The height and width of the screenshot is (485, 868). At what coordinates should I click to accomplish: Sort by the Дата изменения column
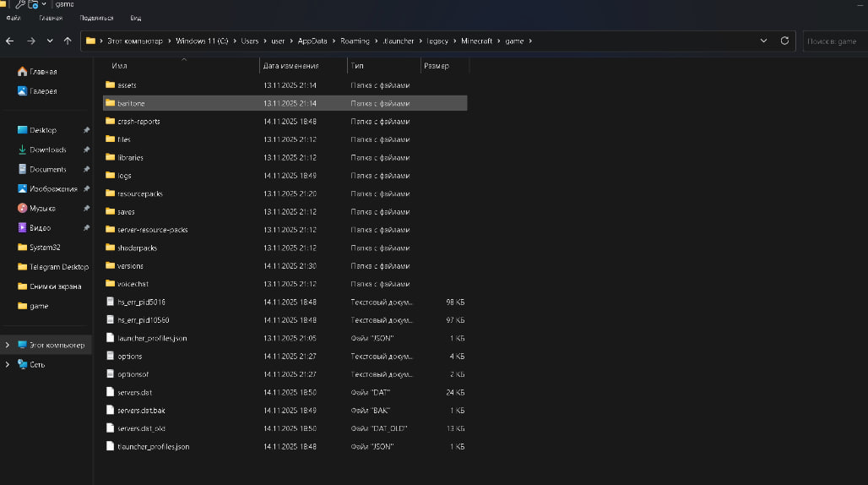(290, 66)
